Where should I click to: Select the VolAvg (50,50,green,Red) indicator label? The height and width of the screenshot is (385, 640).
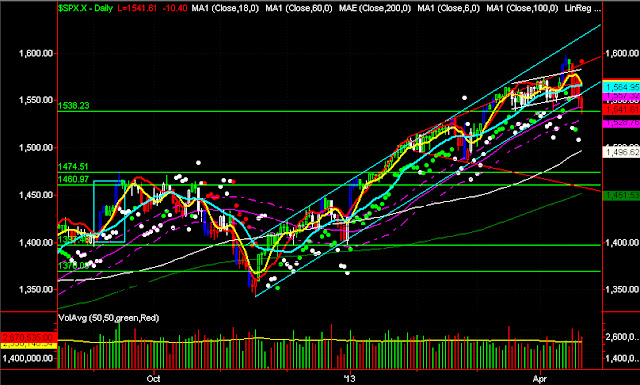point(109,318)
